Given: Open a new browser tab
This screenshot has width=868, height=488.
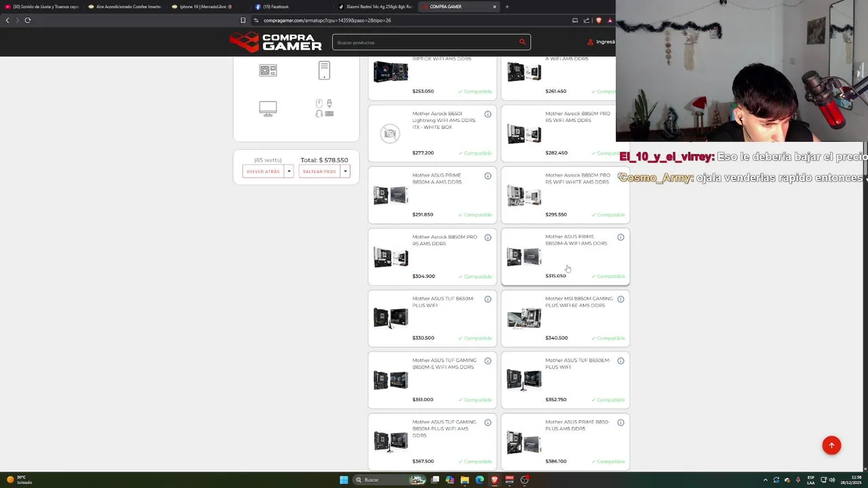Looking at the screenshot, I should tap(507, 7).
